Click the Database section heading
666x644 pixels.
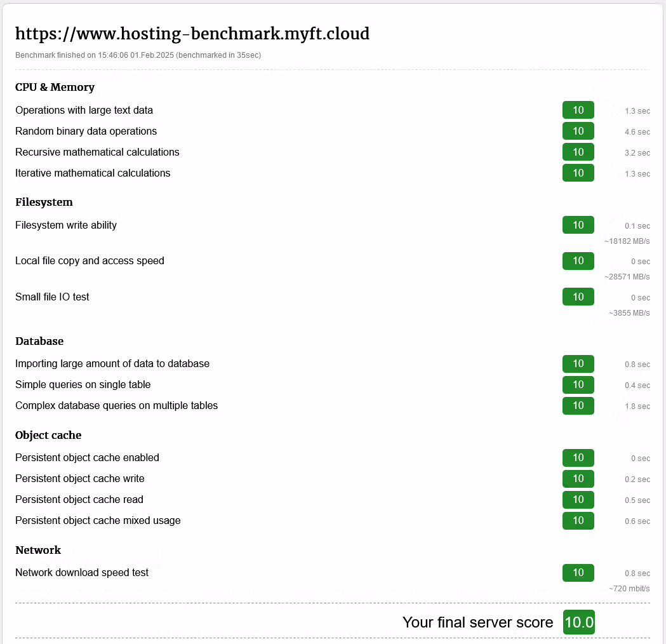[x=39, y=341]
